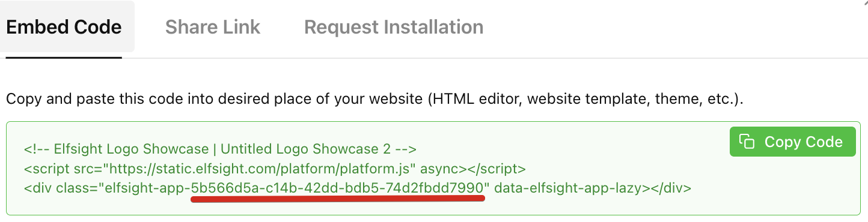Click the copy icon in Copy Code button

click(747, 142)
